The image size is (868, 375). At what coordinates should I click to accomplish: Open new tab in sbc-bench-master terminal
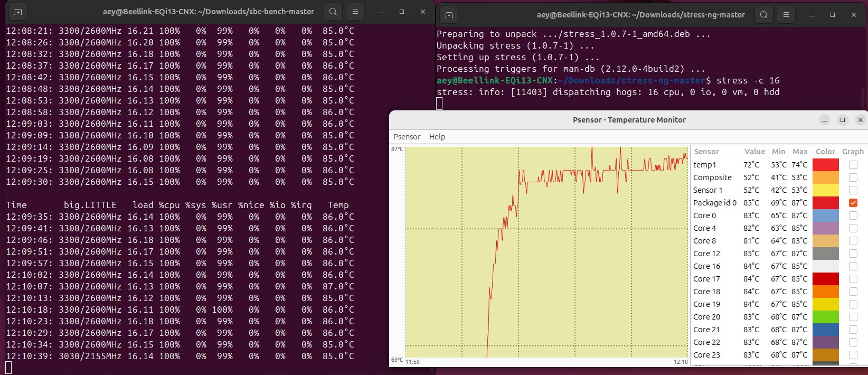click(18, 12)
